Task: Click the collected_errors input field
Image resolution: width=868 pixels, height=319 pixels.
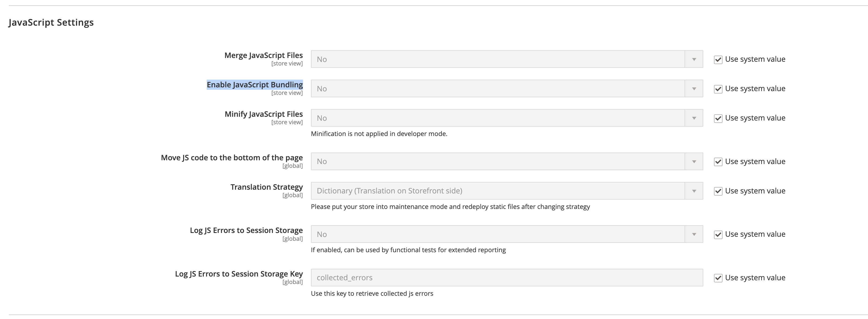Action: (472, 277)
